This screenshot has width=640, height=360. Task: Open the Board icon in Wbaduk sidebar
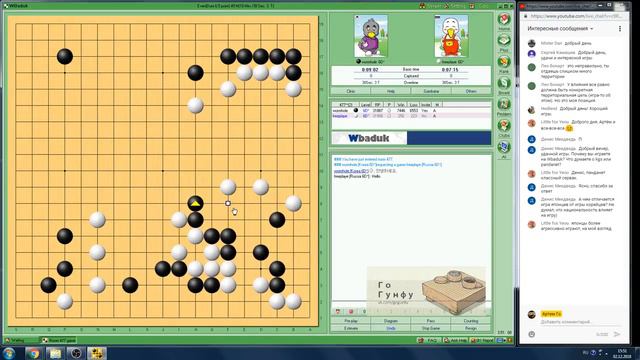click(x=504, y=85)
